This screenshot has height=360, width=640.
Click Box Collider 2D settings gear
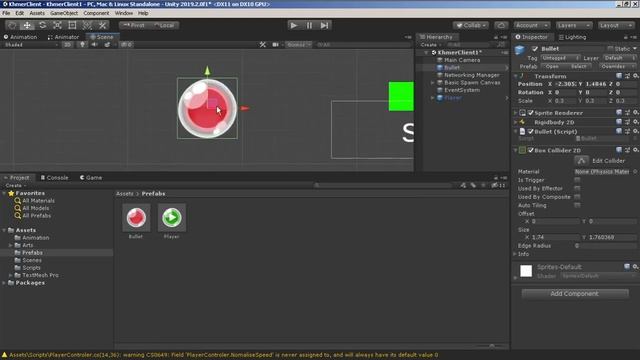tap(636, 150)
